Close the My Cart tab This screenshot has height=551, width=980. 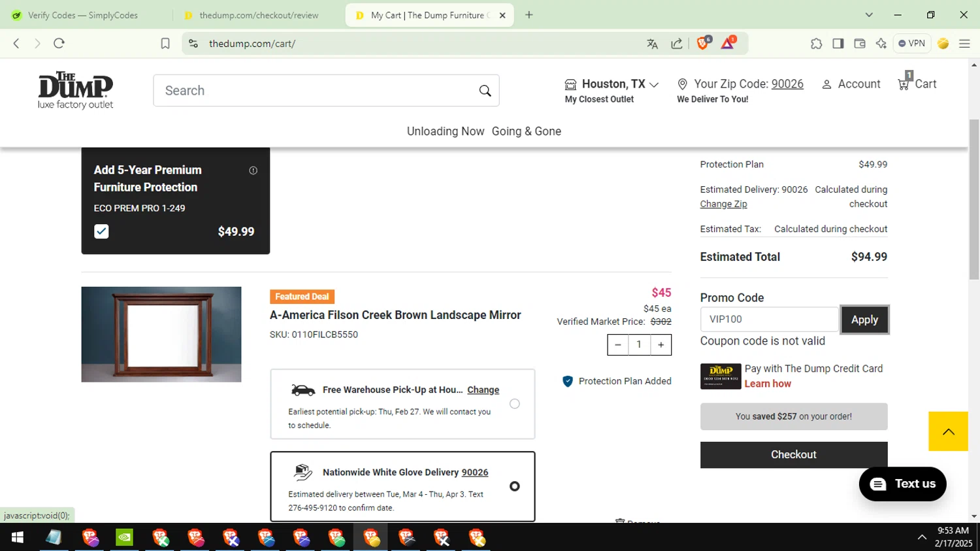[502, 15]
